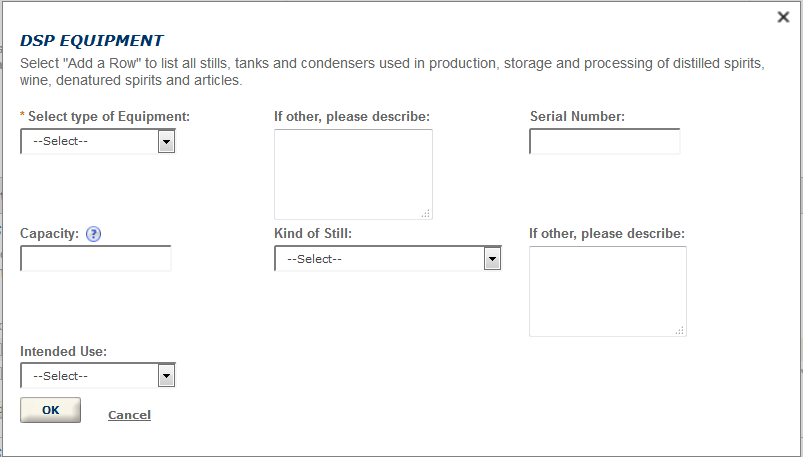Focus the Serial Number text field
The image size is (803, 457).
604,142
